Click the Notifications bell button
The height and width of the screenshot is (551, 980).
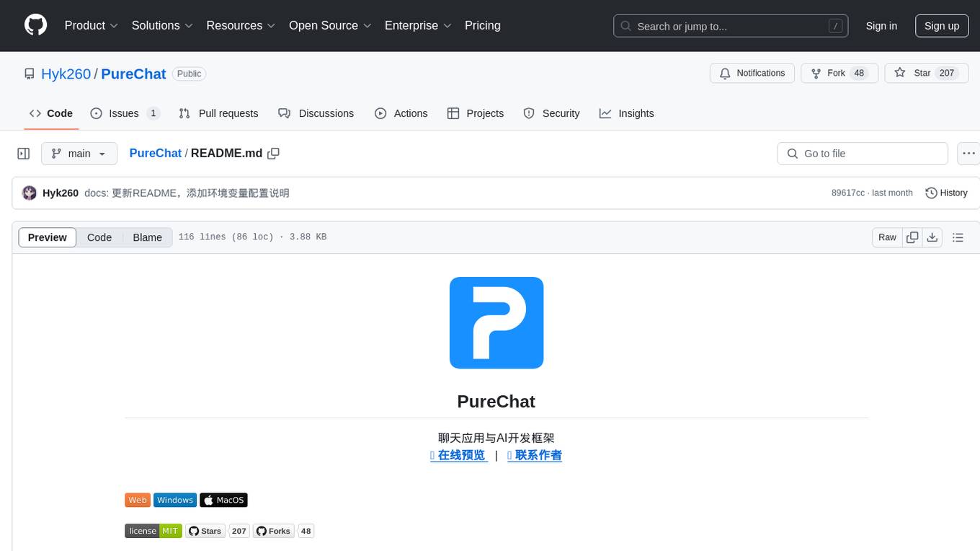click(x=752, y=73)
